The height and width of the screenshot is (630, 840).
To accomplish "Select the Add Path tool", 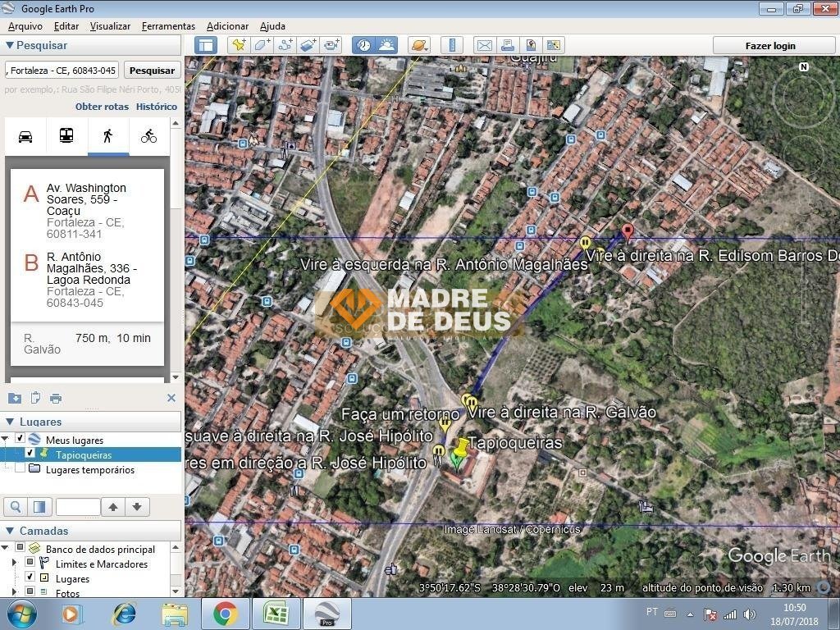I will 285,45.
